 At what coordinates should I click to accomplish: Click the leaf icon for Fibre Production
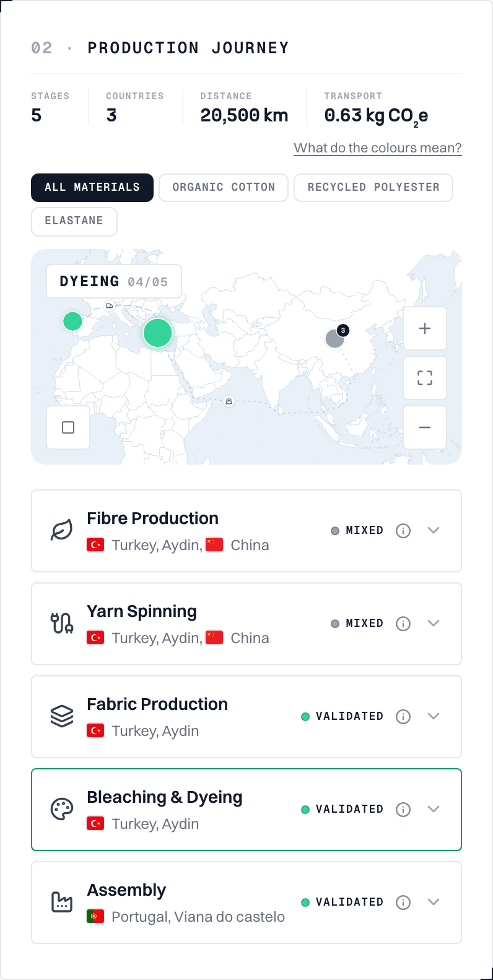62,530
